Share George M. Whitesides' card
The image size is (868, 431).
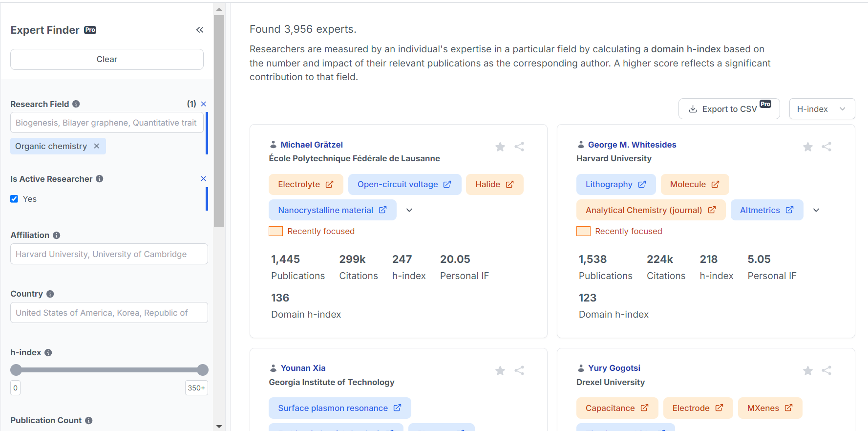point(826,147)
